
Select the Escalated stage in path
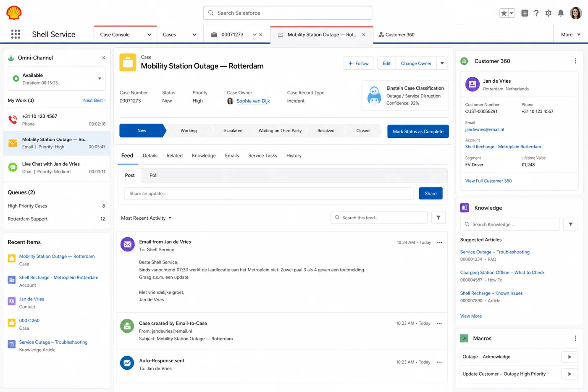tap(233, 131)
